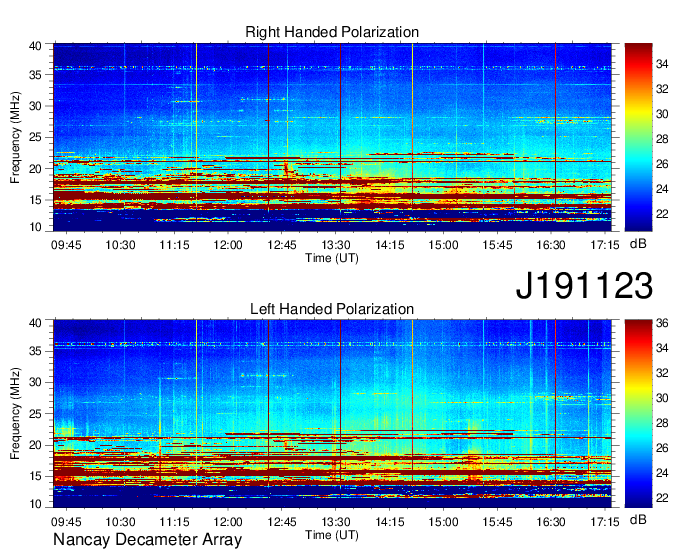The width and height of the screenshot is (680, 552).
Task: Click the 09:45 time tick under Right Handed plot
Action: click(66, 245)
